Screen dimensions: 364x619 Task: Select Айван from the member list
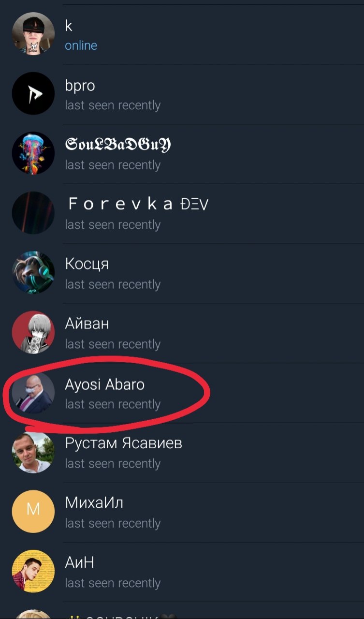(182, 333)
